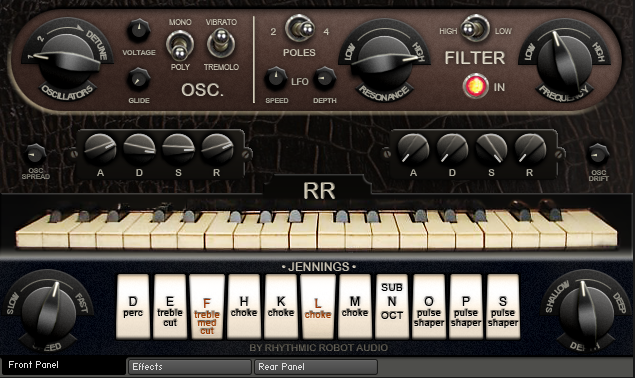
Task: Adjust the Voltage knob
Action: pyautogui.click(x=139, y=30)
